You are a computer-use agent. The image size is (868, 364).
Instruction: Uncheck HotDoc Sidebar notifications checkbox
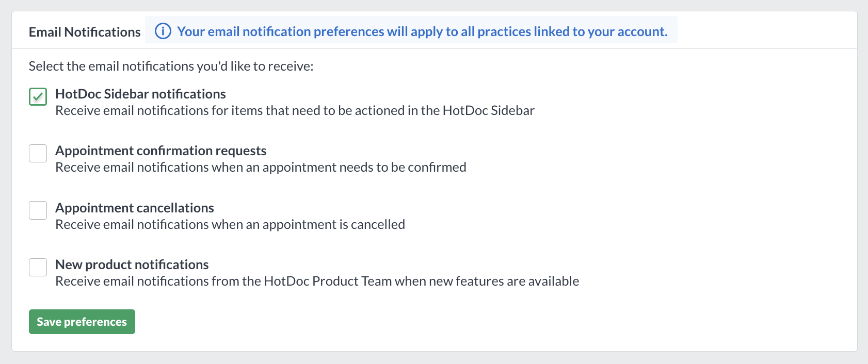click(x=38, y=96)
